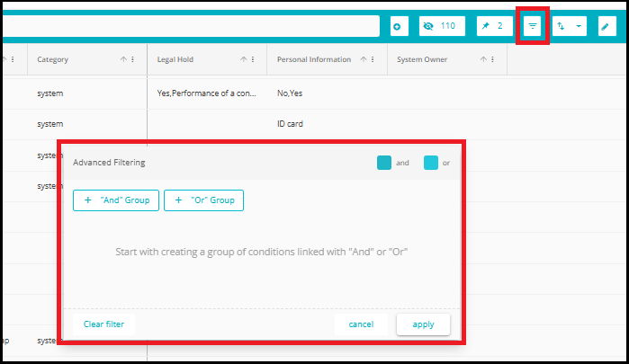Sort by Category column arrow
The height and width of the screenshot is (364, 629).
pyautogui.click(x=123, y=60)
